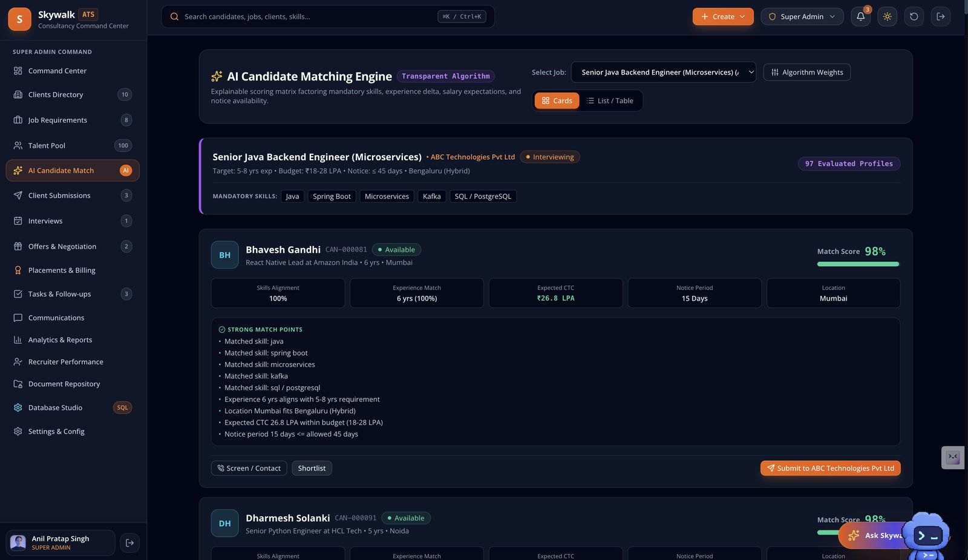The height and width of the screenshot is (560, 968).
Task: Expand the Super Admin role dropdown
Action: coord(802,16)
